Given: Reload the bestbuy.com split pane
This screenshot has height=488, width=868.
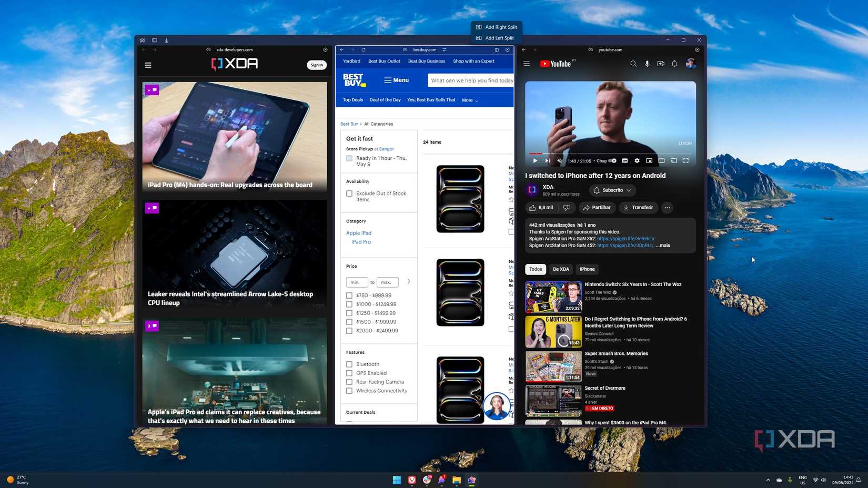Looking at the screenshot, I should point(364,50).
